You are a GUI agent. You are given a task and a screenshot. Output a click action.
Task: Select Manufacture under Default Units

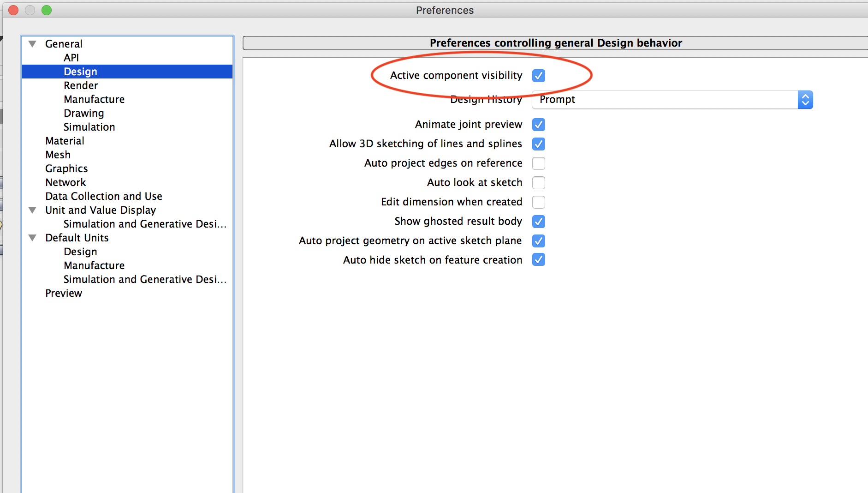tap(94, 265)
